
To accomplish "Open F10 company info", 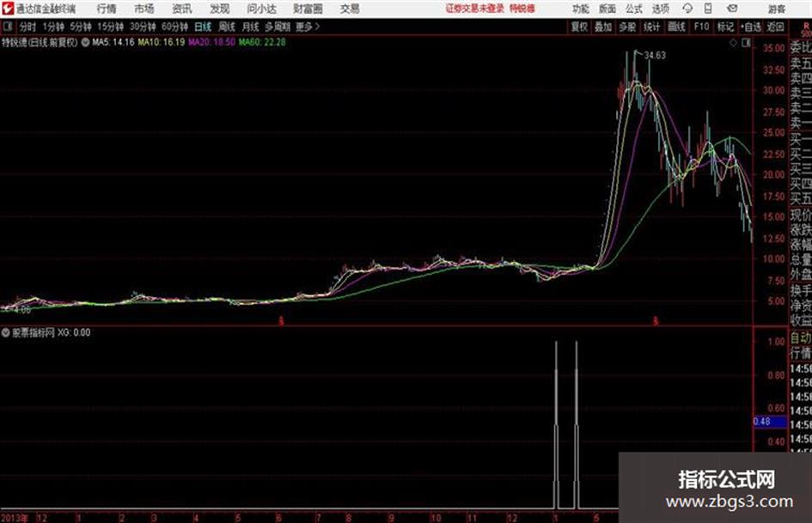I will [702, 27].
